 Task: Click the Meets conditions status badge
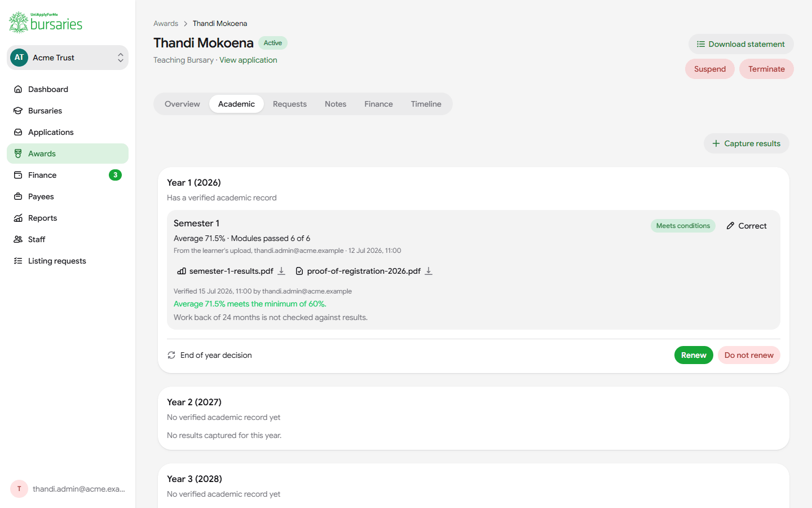[683, 226]
